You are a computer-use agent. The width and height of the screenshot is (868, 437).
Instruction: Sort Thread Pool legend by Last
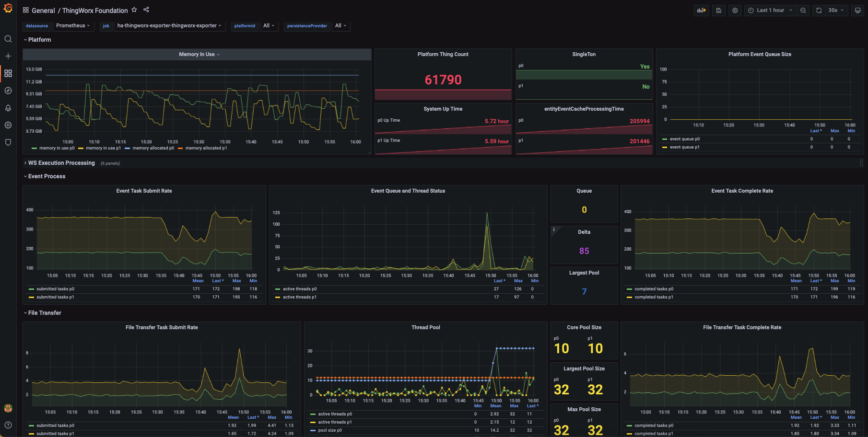[533, 406]
